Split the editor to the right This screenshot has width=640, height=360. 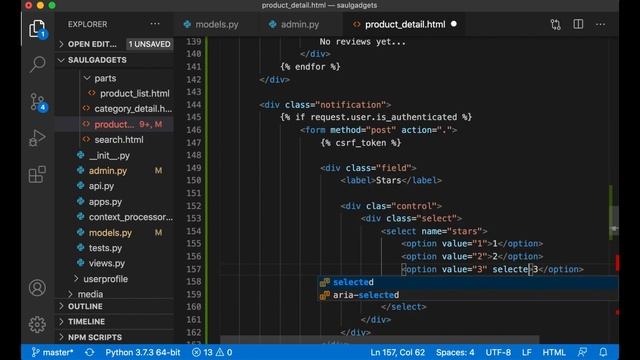click(578, 24)
